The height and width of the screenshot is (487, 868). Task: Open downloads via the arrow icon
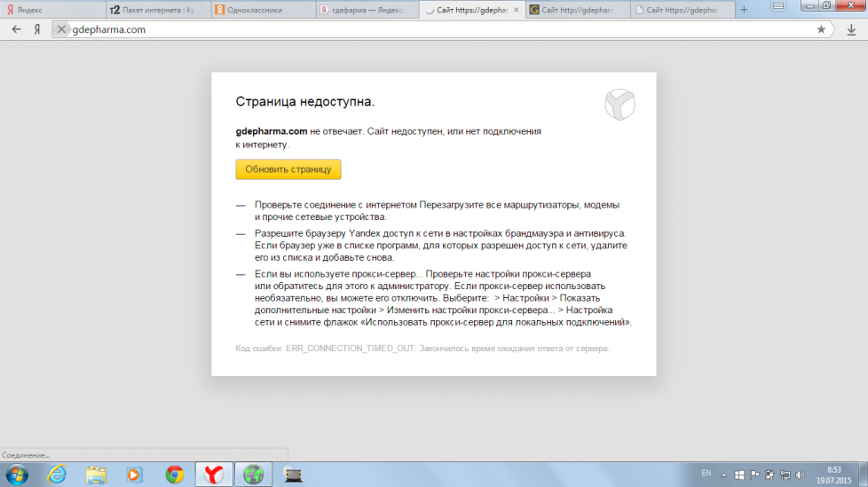click(851, 29)
